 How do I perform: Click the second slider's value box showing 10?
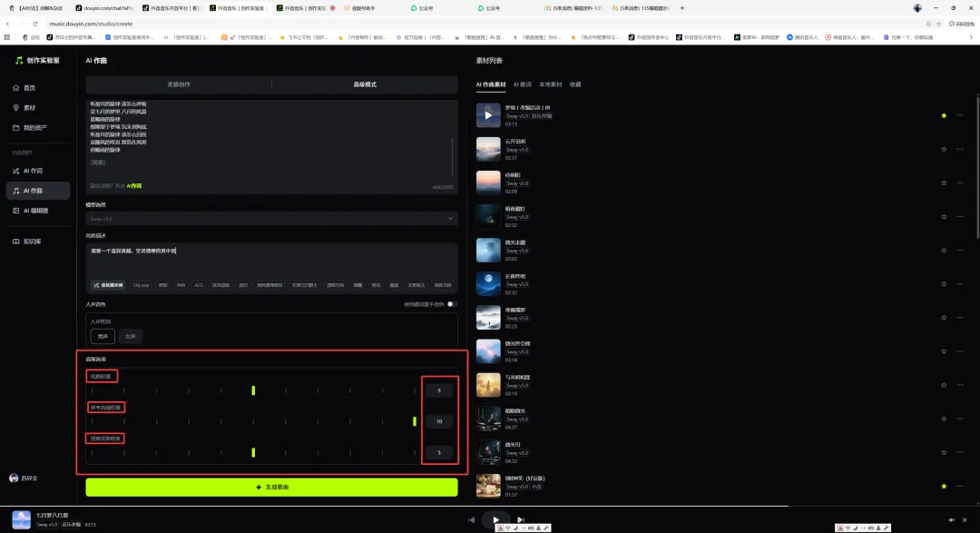pyautogui.click(x=439, y=421)
